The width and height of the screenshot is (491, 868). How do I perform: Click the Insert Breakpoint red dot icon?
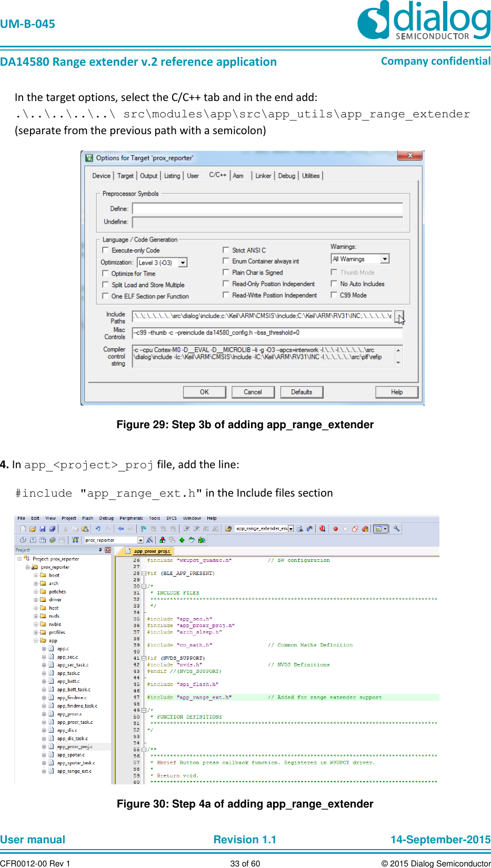(336, 529)
